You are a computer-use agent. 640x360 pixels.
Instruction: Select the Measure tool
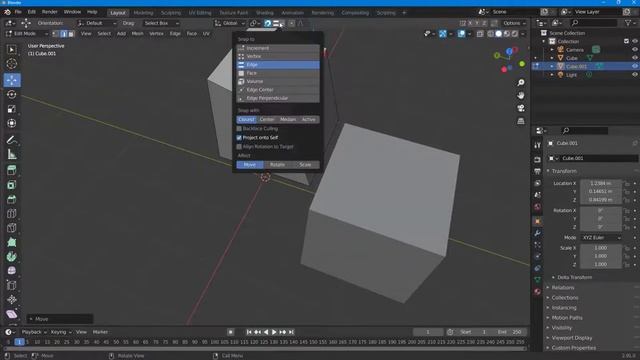12,154
